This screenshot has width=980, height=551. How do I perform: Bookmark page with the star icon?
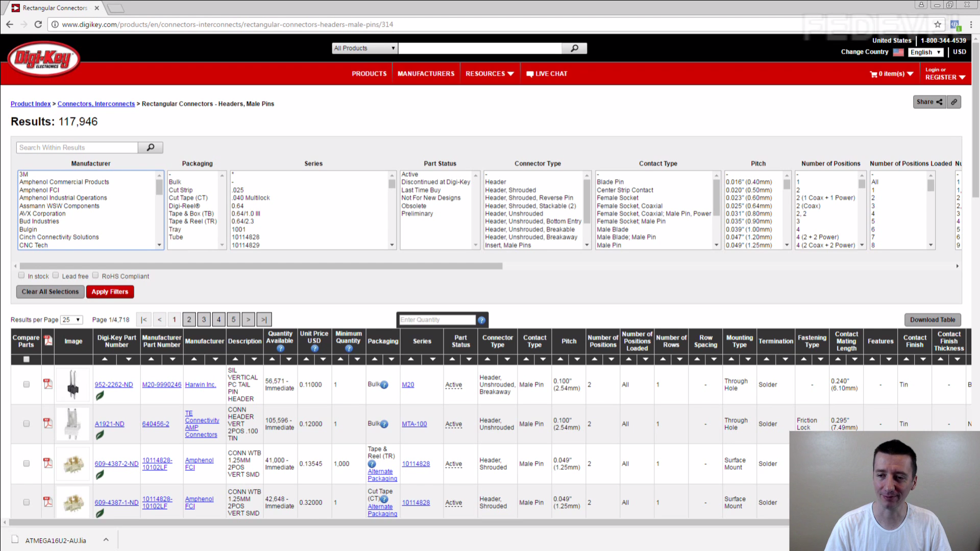[x=938, y=24]
